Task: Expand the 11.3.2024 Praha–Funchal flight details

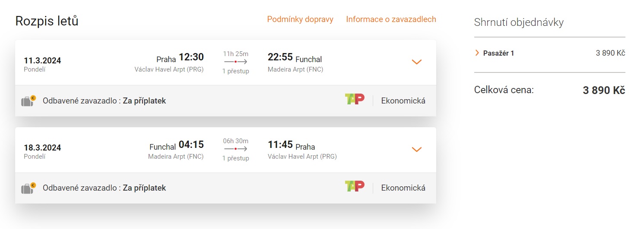Action: click(x=416, y=62)
